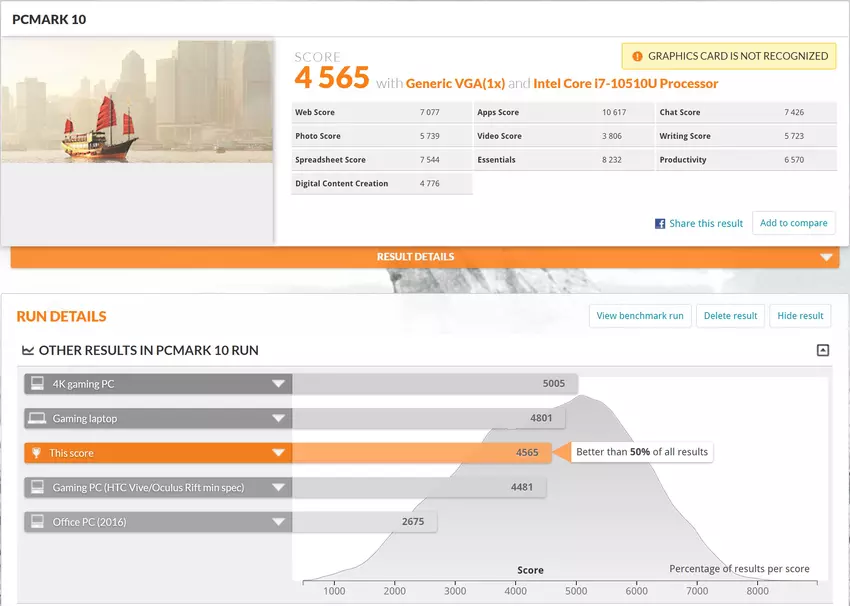Click the desktop icon beside 4K gaming PC
Viewport: 850px width, 606px height.
click(37, 384)
